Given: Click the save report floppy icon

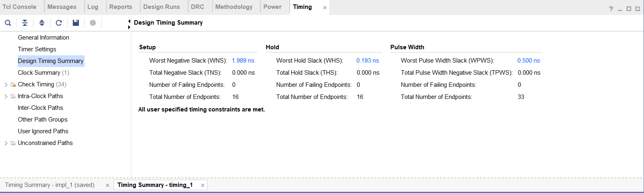Looking at the screenshot, I should click(76, 23).
